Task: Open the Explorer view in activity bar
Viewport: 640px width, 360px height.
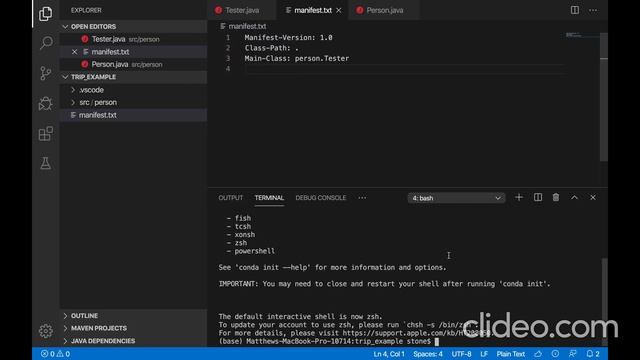Action: coord(45,14)
